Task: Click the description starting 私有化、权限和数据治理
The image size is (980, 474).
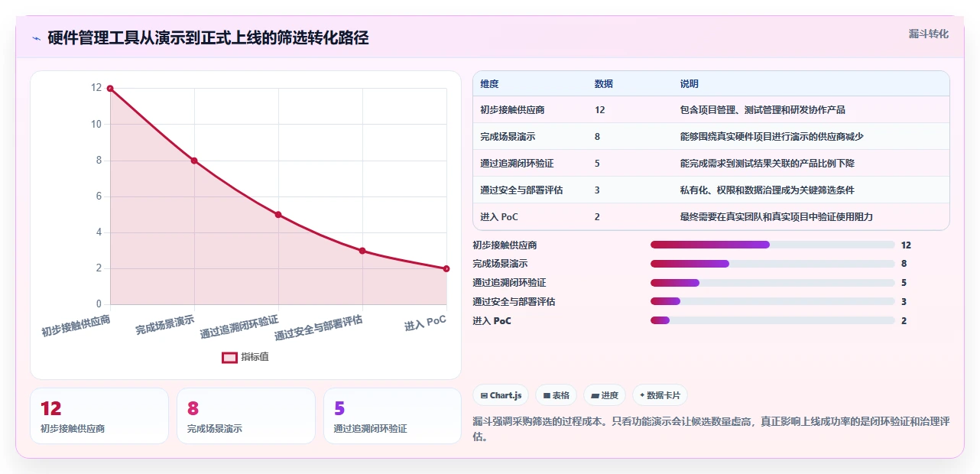Action: (767, 190)
